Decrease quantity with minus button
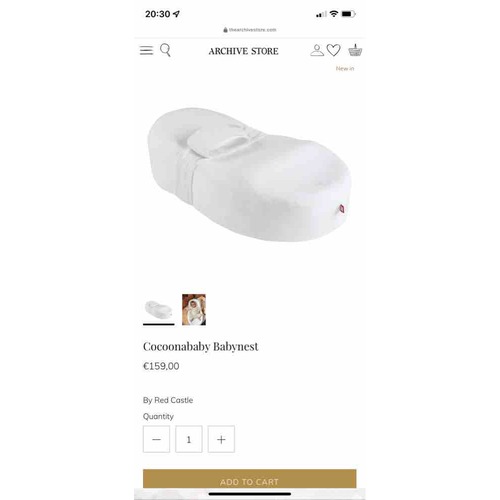 pyautogui.click(x=156, y=439)
